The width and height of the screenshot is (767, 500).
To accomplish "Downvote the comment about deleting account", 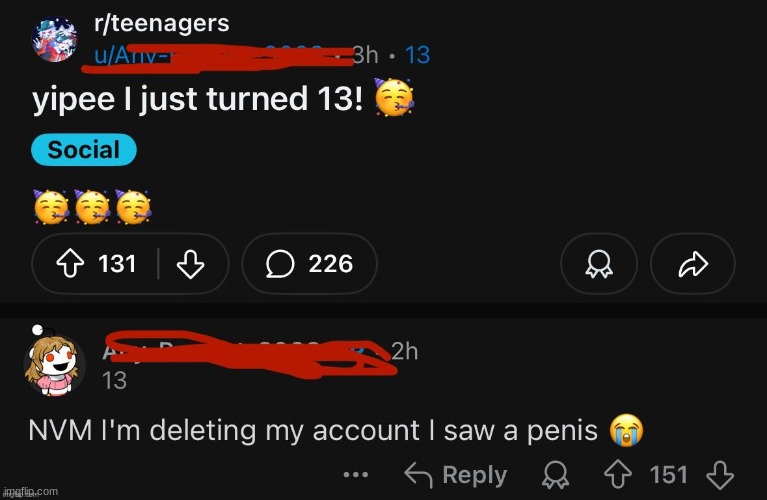I will [720, 475].
